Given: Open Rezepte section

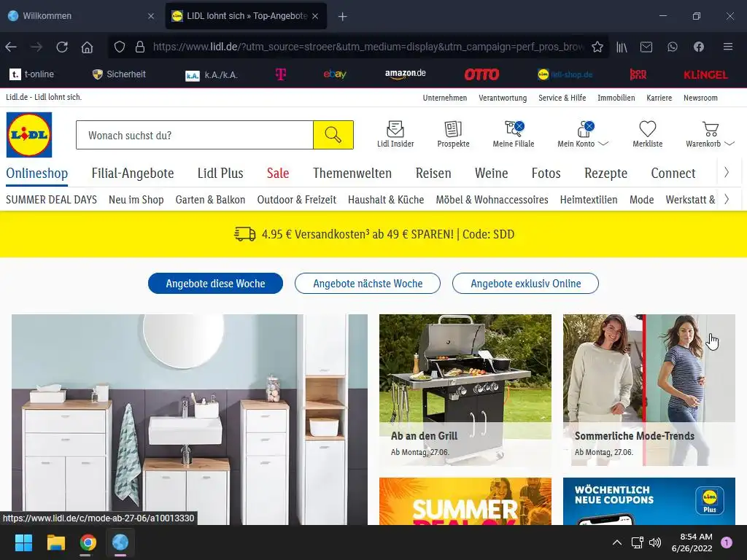Looking at the screenshot, I should [605, 174].
